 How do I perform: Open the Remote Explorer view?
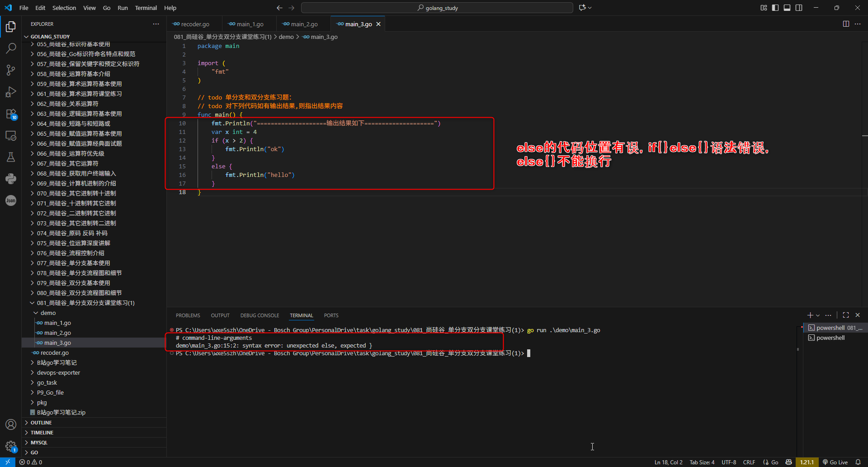(11, 135)
